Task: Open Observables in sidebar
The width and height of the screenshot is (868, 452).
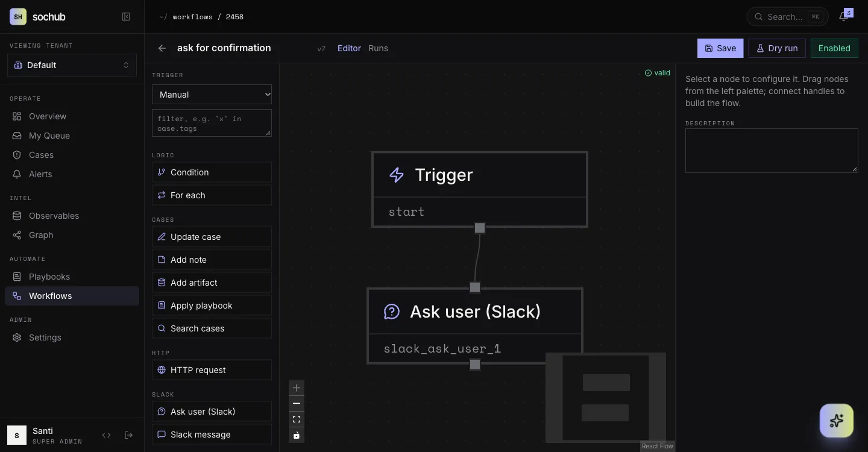Action: pos(72,216)
